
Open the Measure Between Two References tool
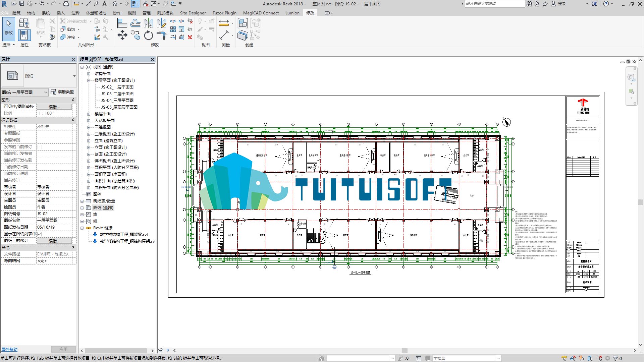[x=224, y=23]
